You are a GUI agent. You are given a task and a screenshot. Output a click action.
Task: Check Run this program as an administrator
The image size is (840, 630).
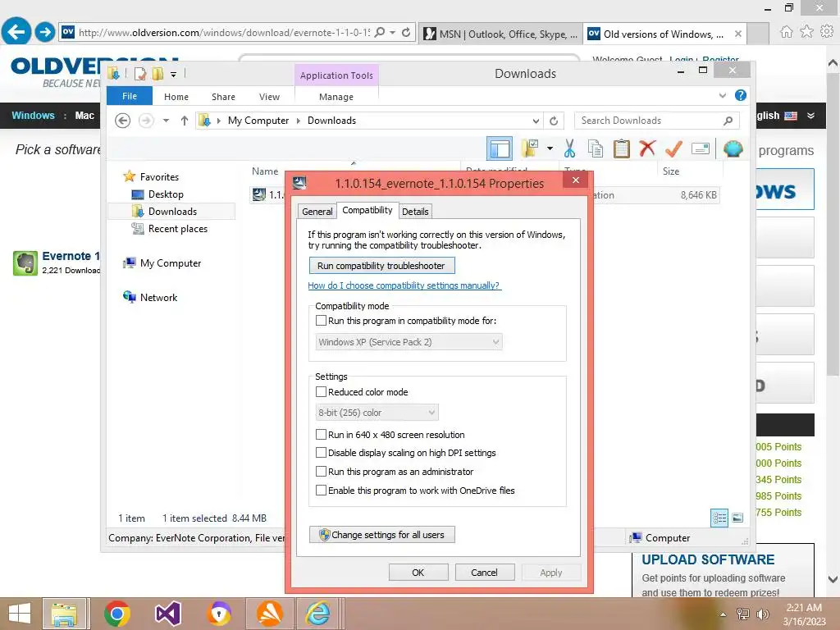click(321, 472)
